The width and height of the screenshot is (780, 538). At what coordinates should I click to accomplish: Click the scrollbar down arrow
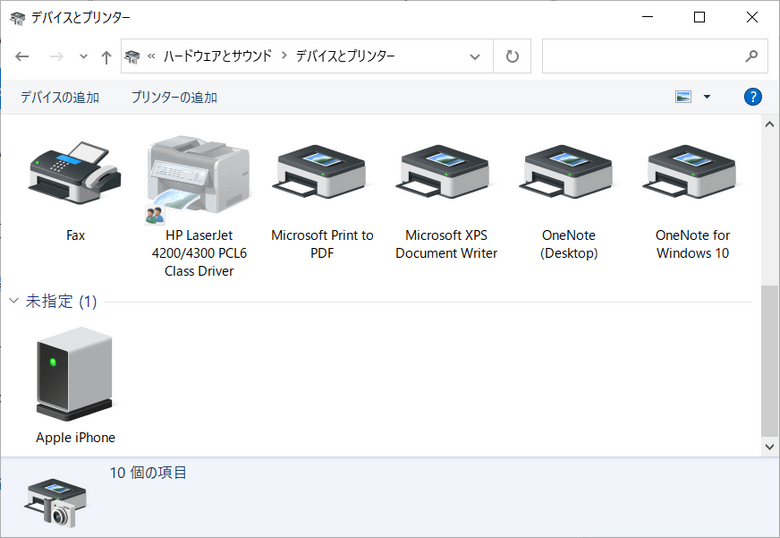click(769, 447)
